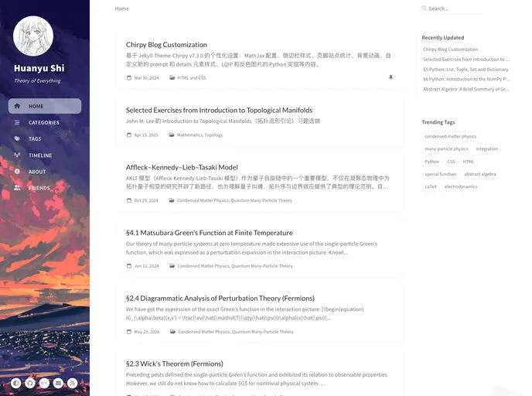Click the Timeline icon in sidebar

pyautogui.click(x=17, y=155)
